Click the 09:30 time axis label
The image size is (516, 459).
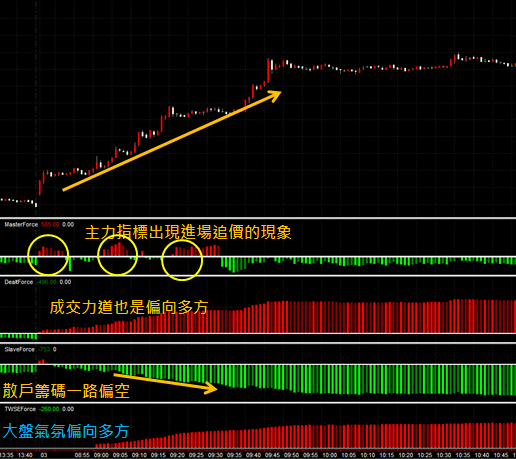[x=215, y=455]
